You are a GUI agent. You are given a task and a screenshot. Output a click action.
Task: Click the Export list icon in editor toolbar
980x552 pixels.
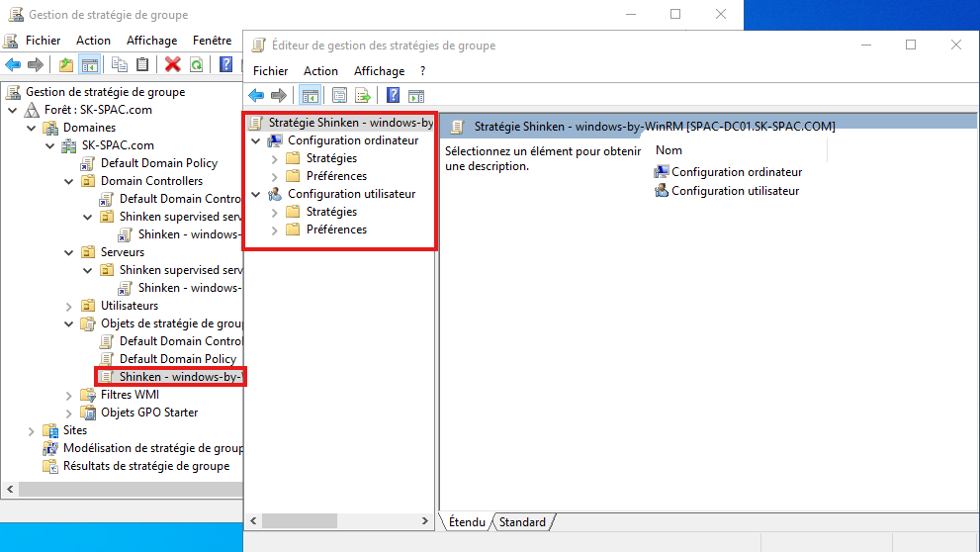pyautogui.click(x=363, y=96)
